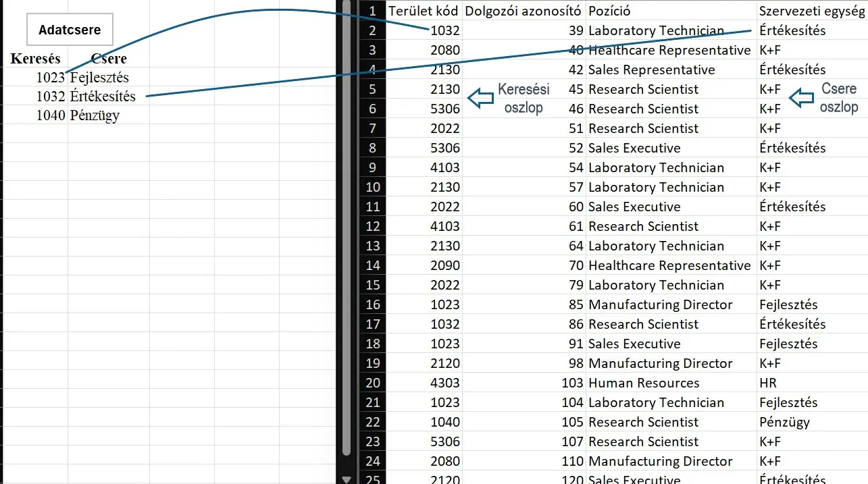The image size is (868, 484).
Task: Click the 1040 code in lookup table
Action: tap(51, 115)
